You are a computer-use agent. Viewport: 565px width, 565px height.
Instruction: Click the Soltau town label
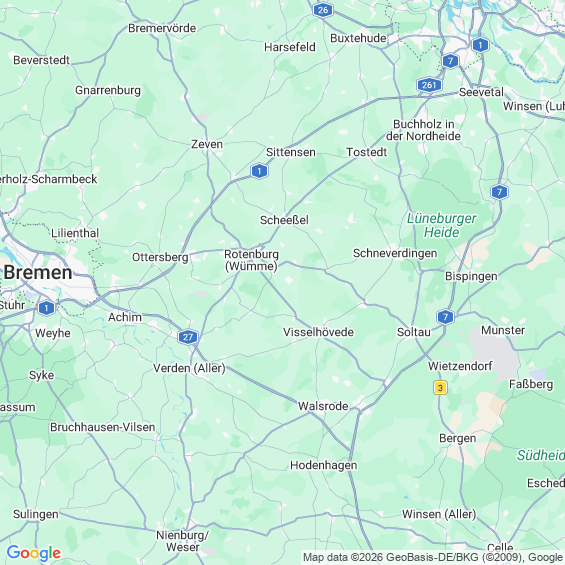click(x=414, y=332)
